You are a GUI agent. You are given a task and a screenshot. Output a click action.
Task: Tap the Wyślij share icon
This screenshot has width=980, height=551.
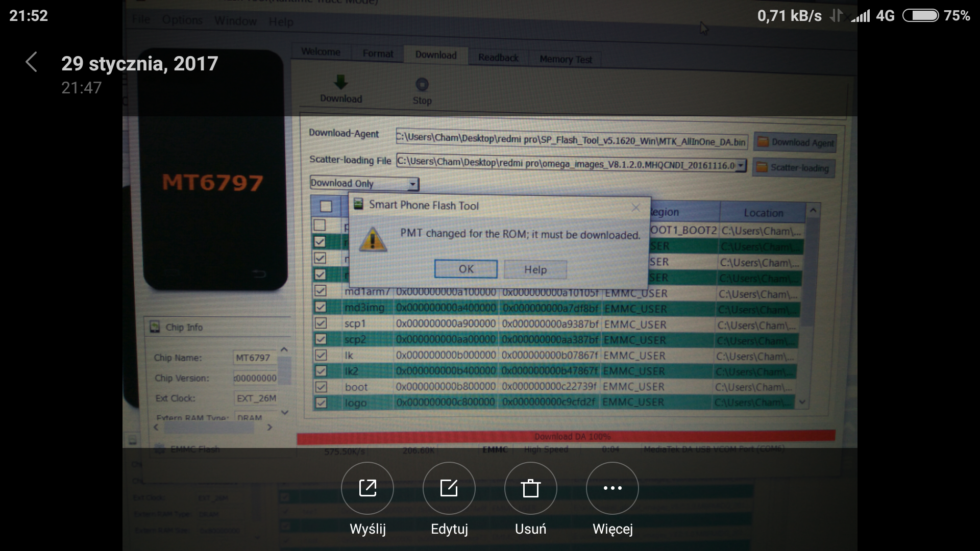367,488
